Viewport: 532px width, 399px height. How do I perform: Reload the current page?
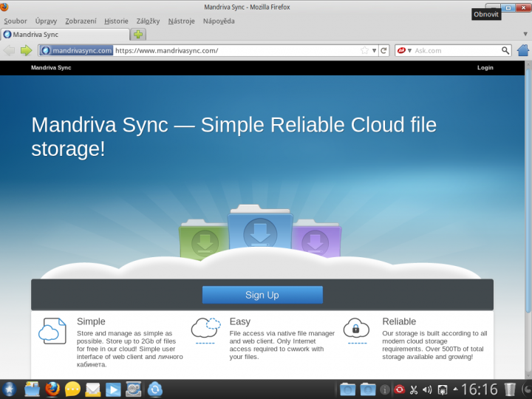pyautogui.click(x=383, y=50)
